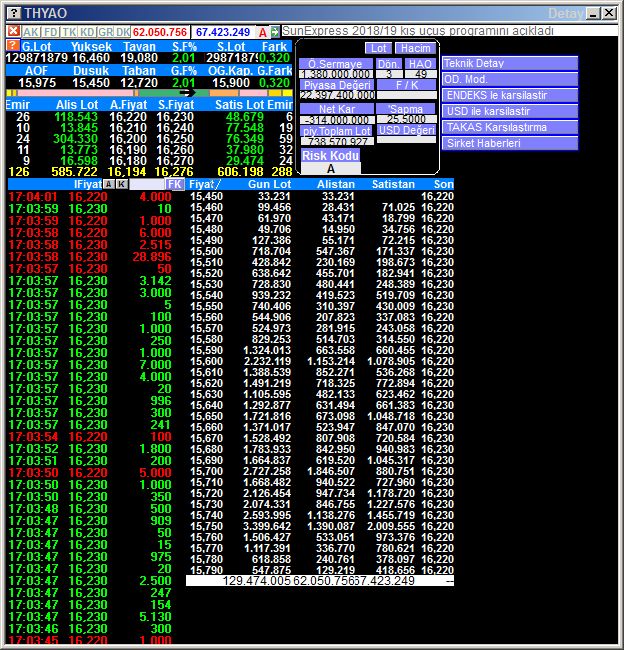Click the USD Değeri label
The image size is (624, 650).
click(406, 130)
